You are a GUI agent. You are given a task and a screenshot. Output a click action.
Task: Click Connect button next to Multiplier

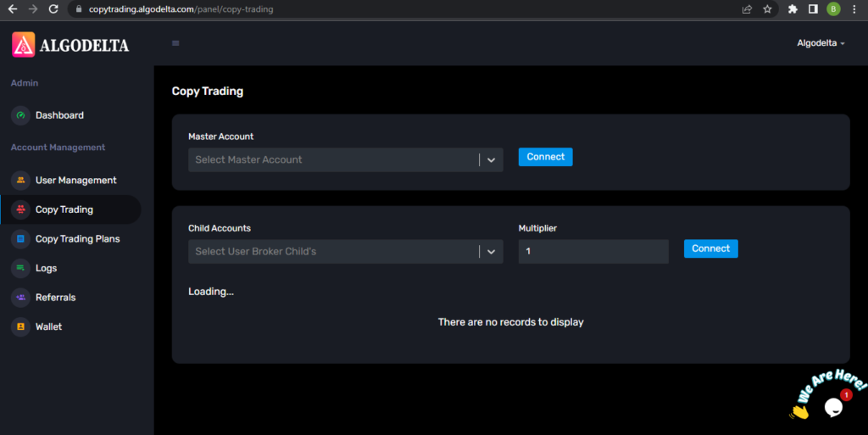click(x=711, y=249)
